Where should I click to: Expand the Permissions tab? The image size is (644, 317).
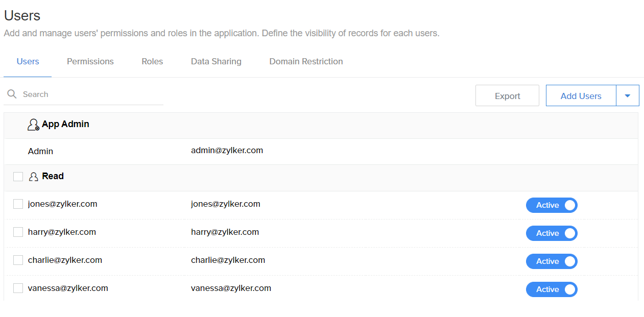tap(90, 61)
